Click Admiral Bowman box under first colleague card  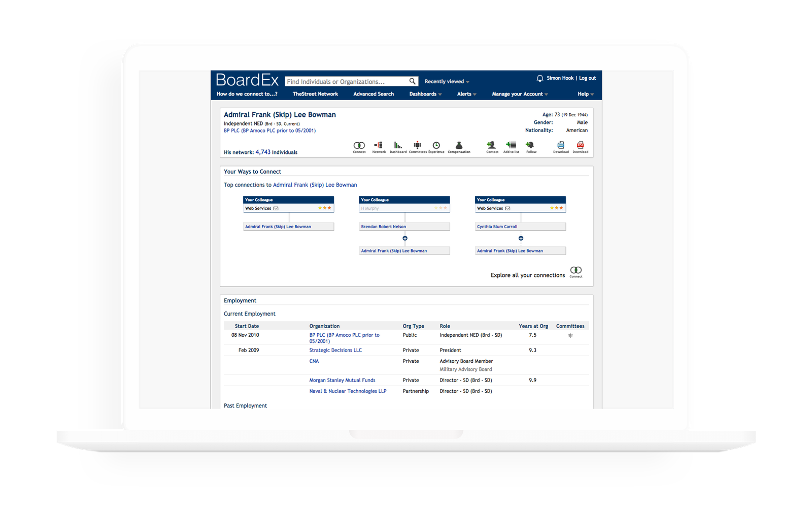pyautogui.click(x=288, y=227)
